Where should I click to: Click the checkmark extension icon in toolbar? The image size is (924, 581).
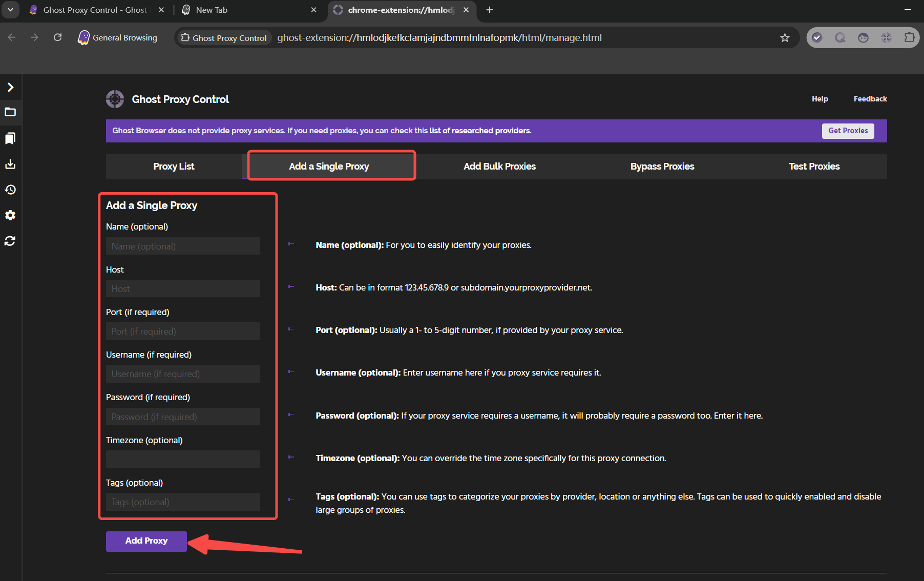click(817, 37)
